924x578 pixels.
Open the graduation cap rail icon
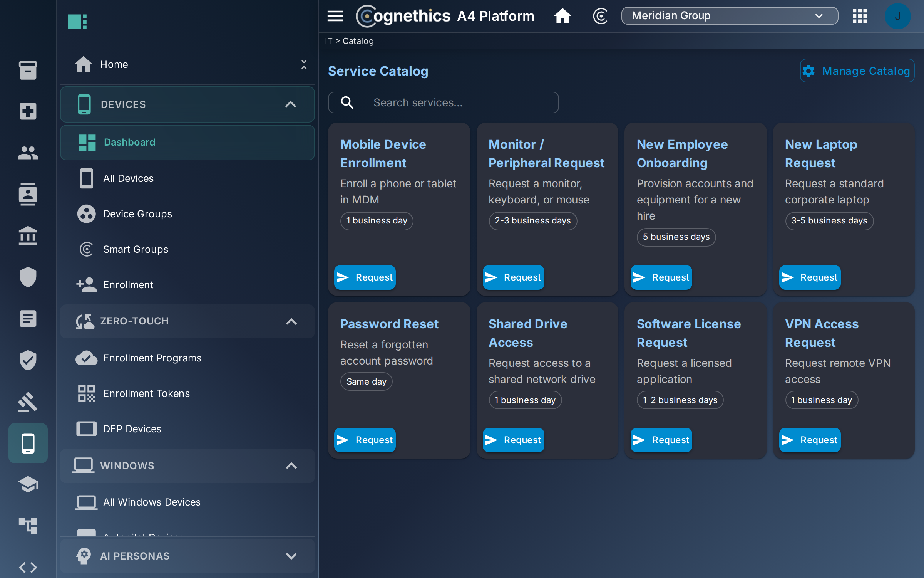point(28,484)
